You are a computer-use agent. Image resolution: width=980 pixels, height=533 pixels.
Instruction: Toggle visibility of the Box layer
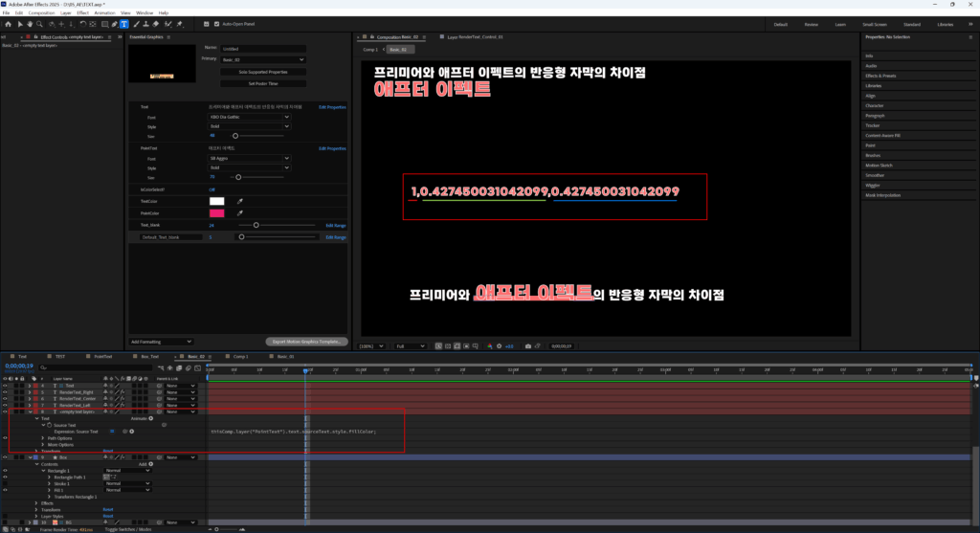coord(5,457)
